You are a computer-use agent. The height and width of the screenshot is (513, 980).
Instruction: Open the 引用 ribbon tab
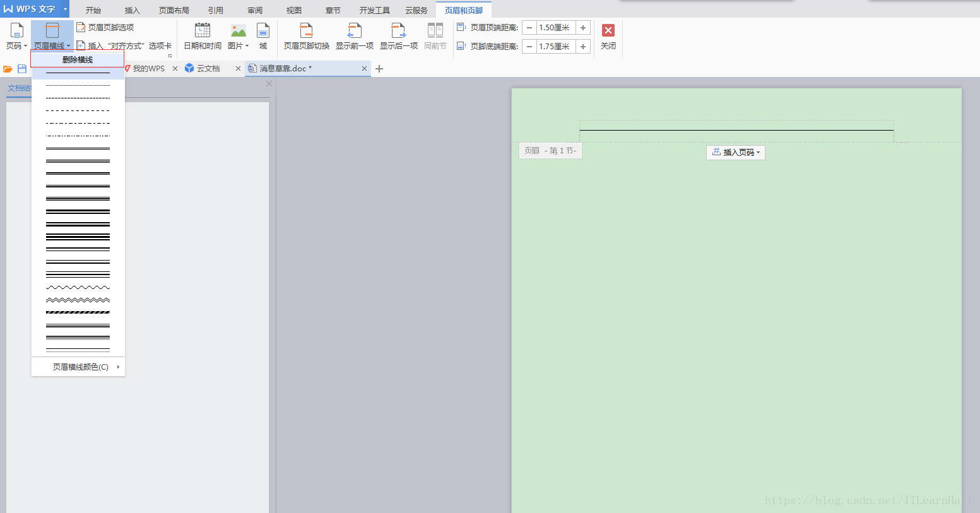216,10
